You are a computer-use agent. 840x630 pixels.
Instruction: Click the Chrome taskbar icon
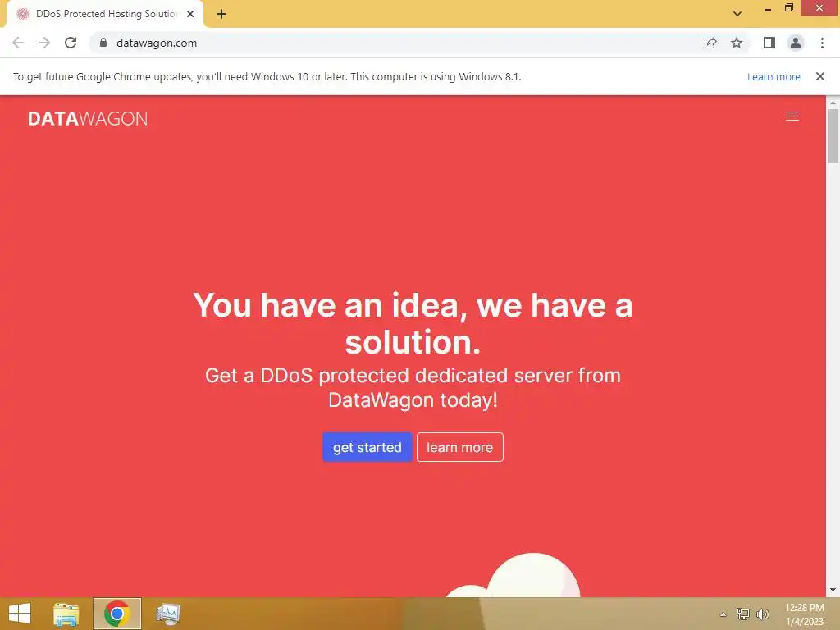116,614
